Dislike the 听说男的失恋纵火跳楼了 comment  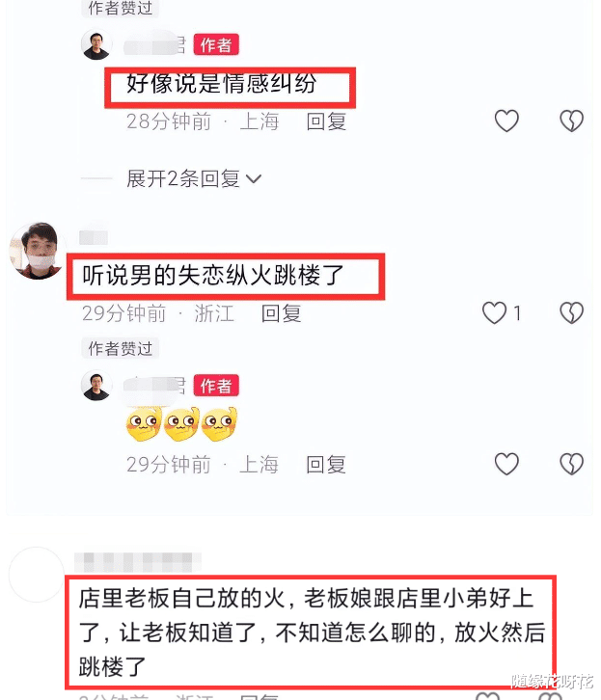571,312
